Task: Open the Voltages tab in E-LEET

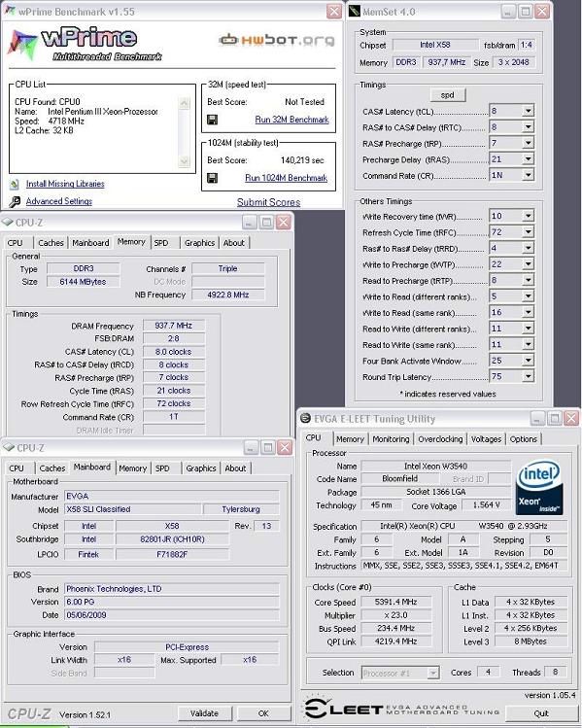Action: point(486,439)
